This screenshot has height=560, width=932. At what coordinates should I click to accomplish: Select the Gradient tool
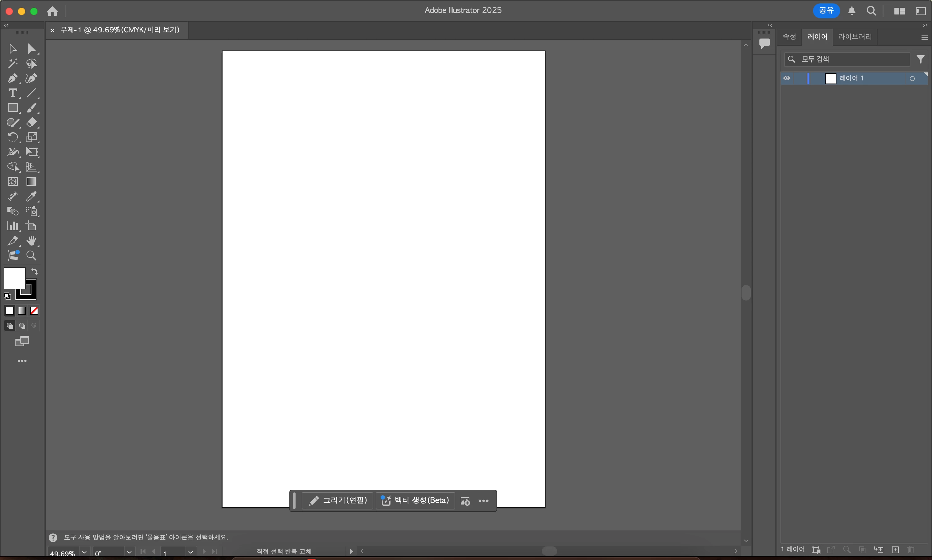click(31, 182)
